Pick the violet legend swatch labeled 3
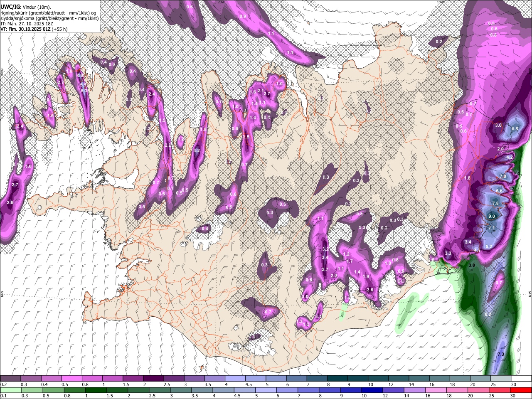Screen dimensions: 532x399 coord(194,379)
